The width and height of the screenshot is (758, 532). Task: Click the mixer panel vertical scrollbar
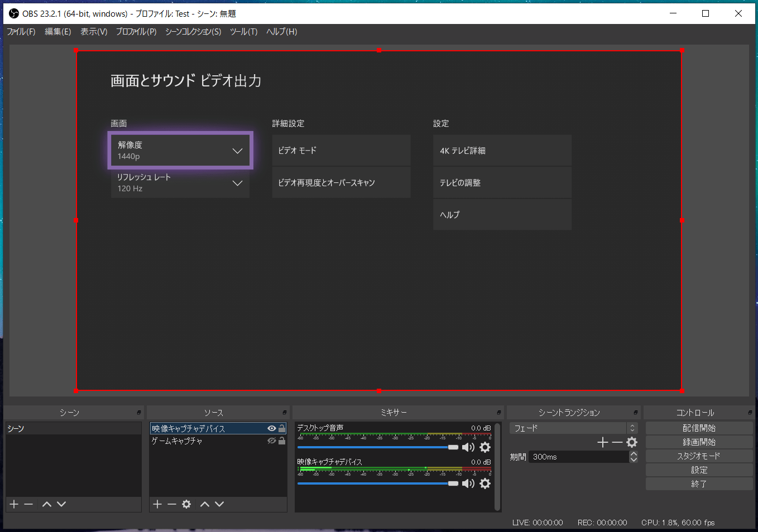[497, 467]
